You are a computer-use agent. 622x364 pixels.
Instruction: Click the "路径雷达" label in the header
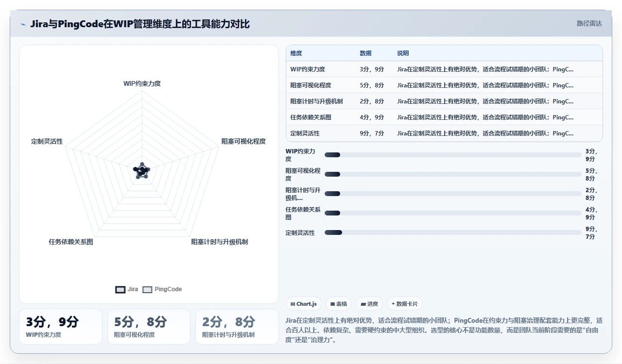pos(589,23)
